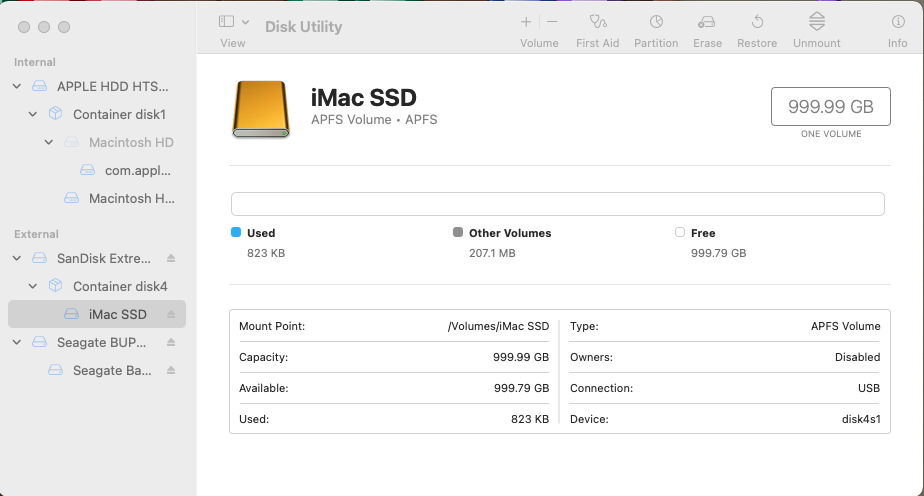Eject Seagate Ba... volume
Screen dimensions: 924x496
pos(171,371)
